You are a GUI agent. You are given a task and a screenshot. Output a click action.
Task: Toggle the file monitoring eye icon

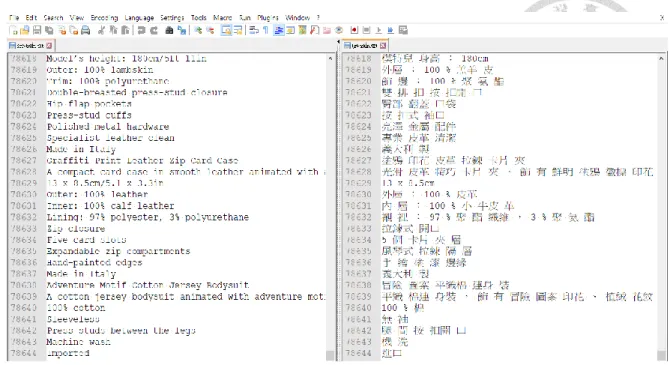point(339,30)
